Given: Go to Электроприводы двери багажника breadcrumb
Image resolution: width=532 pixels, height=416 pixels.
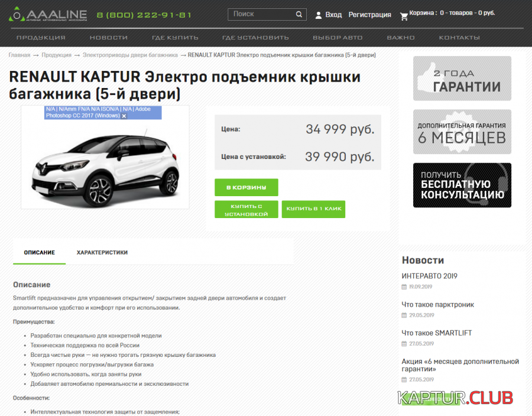Looking at the screenshot, I should [x=130, y=55].
